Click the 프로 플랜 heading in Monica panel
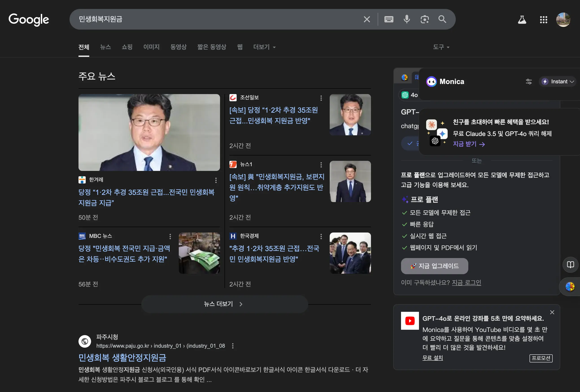This screenshot has width=580, height=392. click(x=424, y=199)
